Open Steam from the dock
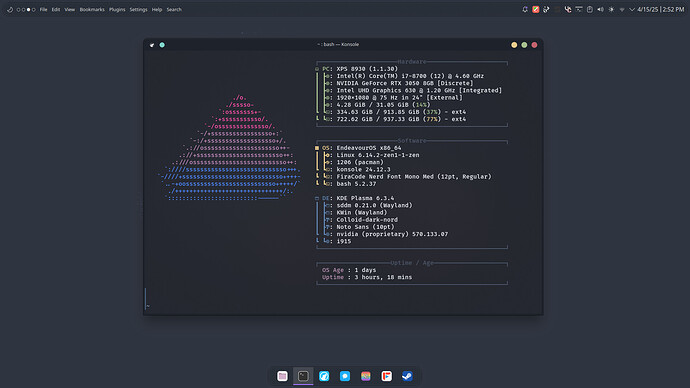The height and width of the screenshot is (388, 690). pyautogui.click(x=407, y=376)
